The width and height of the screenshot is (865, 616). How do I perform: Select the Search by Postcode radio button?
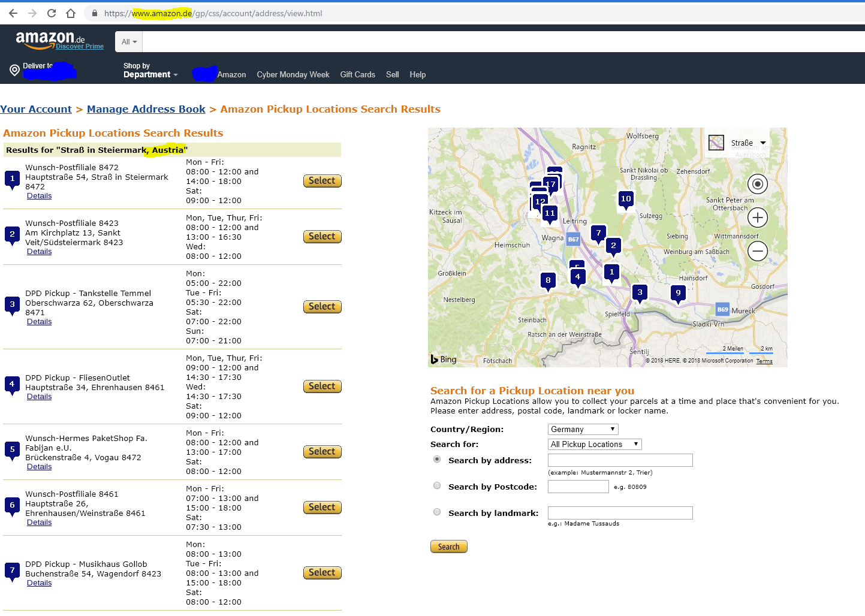437,485
